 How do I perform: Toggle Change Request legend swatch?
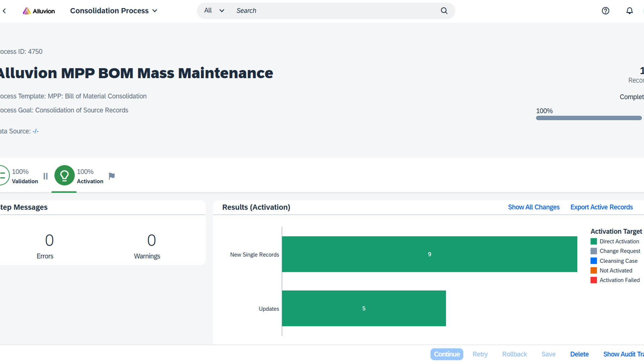(x=594, y=251)
